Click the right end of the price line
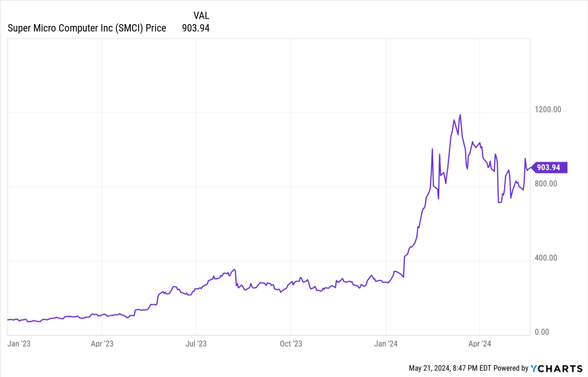 [532, 167]
